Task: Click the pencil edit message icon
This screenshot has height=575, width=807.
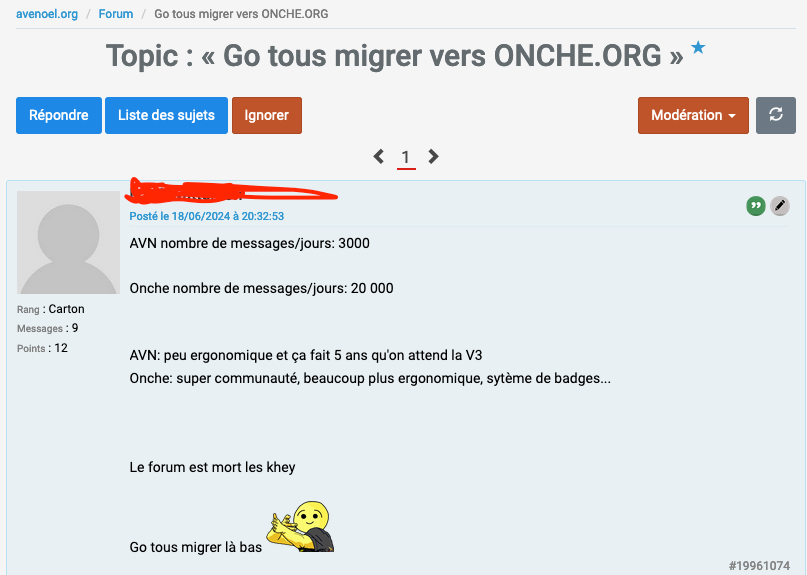Action: (780, 206)
